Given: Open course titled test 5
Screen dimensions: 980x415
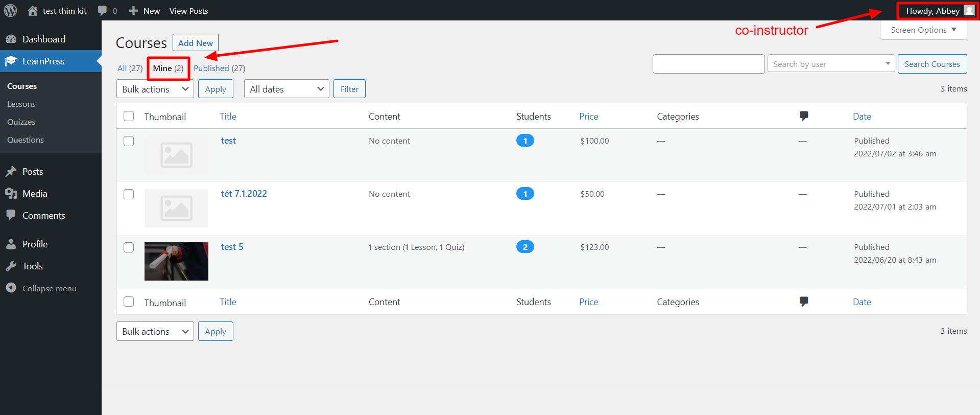Looking at the screenshot, I should pyautogui.click(x=232, y=247).
